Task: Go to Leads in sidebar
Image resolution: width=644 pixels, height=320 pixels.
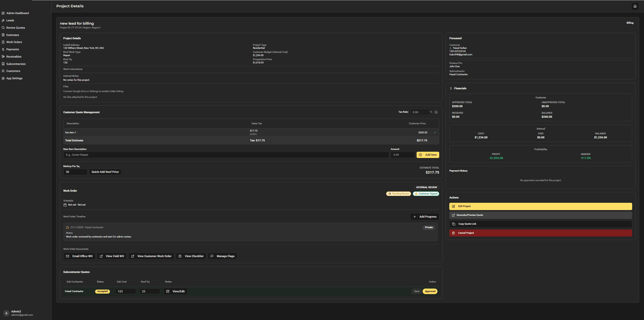Action: point(10,20)
